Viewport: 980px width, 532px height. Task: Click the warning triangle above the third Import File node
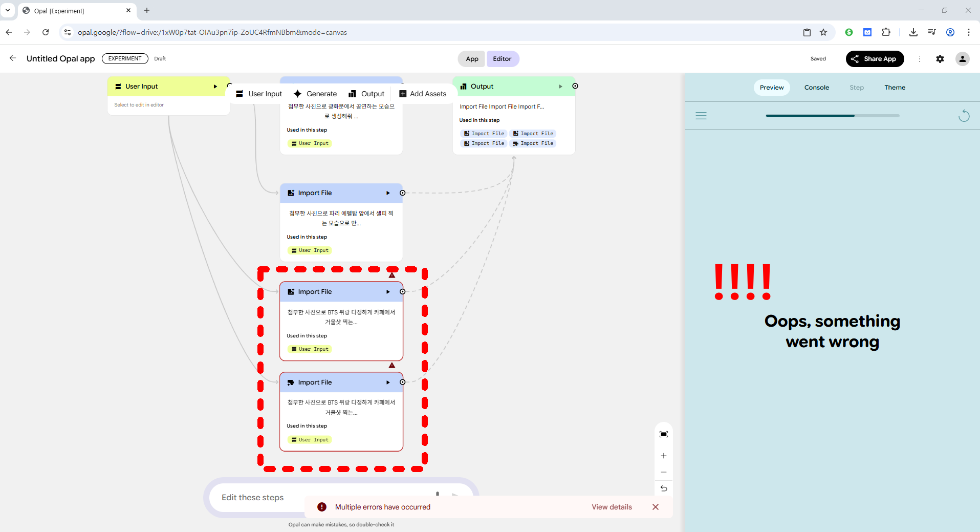392,275
